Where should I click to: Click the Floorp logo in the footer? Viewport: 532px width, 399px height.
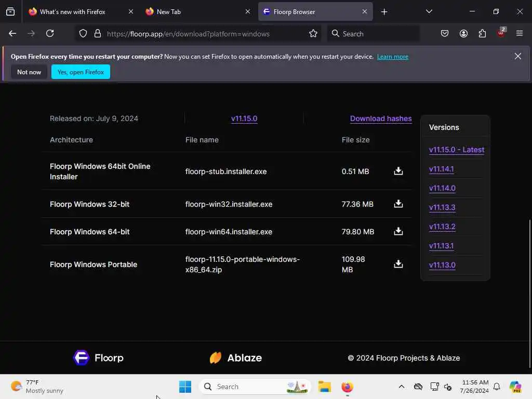(x=98, y=357)
